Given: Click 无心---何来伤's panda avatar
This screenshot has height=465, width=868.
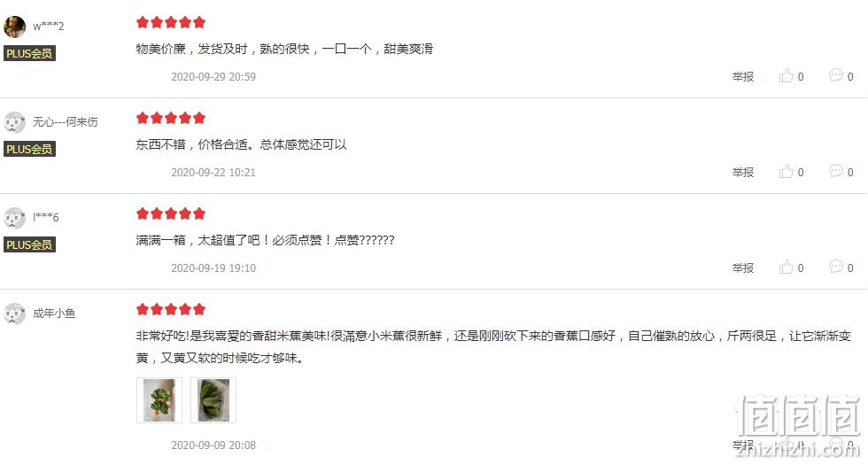Looking at the screenshot, I should pos(14,122).
